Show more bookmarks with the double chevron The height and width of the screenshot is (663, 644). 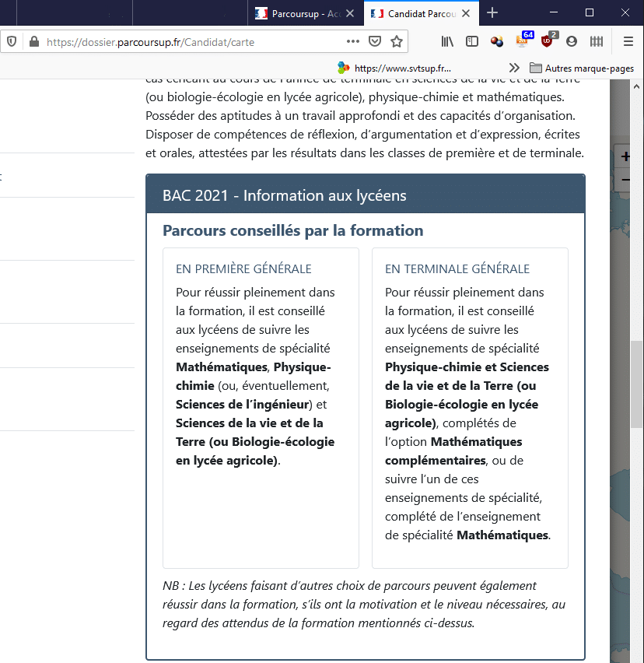[x=514, y=68]
